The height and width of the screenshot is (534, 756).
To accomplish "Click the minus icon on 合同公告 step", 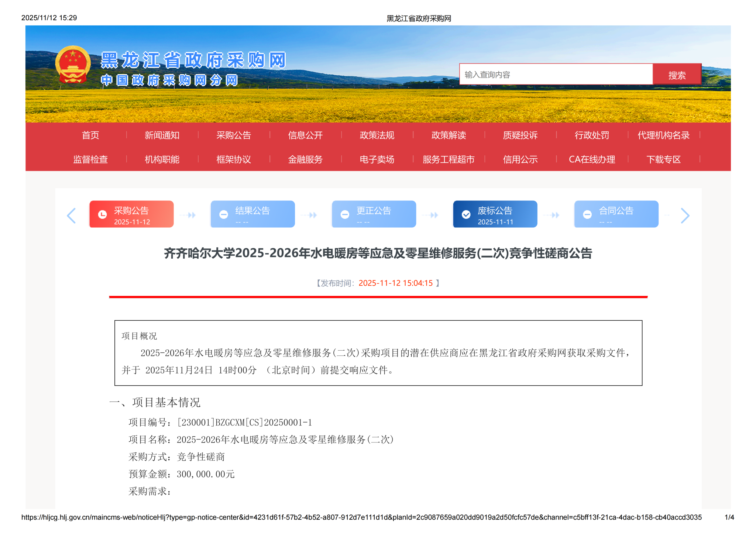I will tap(587, 214).
